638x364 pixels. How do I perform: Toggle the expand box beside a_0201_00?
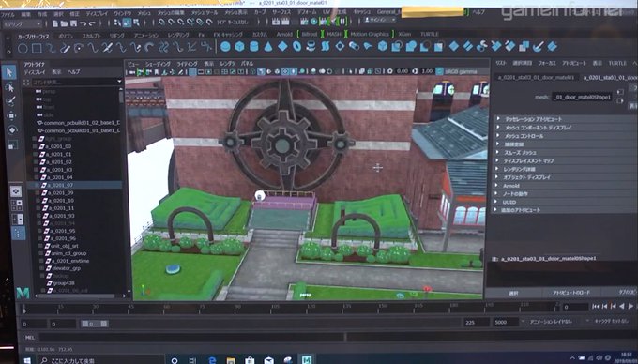coord(35,146)
